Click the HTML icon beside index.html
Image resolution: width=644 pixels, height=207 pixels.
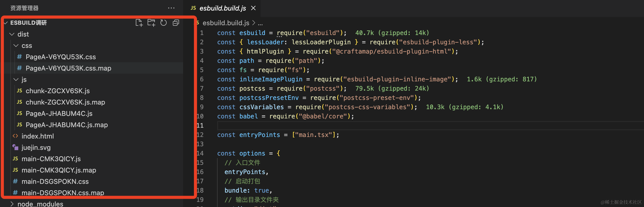pyautogui.click(x=15, y=136)
